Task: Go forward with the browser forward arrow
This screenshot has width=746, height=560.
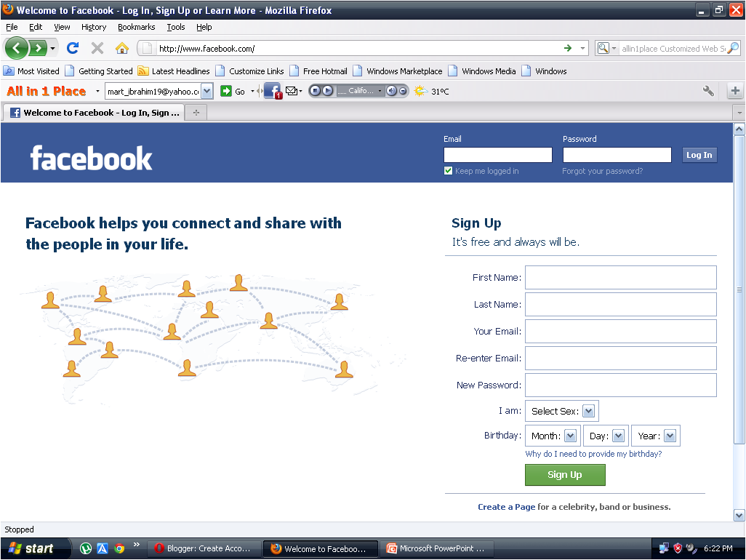Action: pyautogui.click(x=38, y=48)
